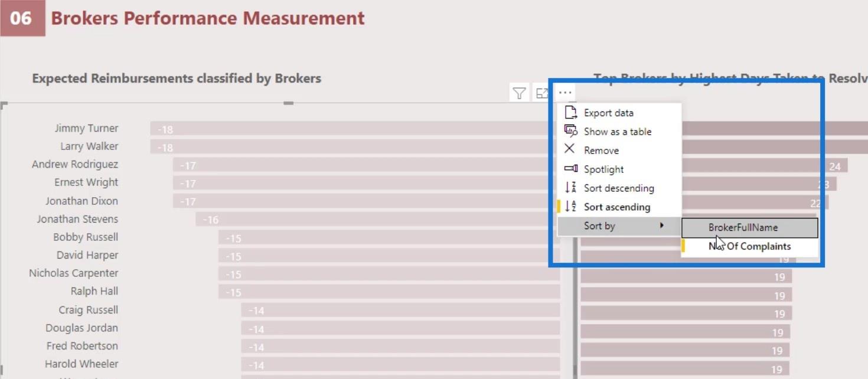Click the Sort descending Z-A icon
Viewport: 868px width, 379px height.
coord(570,188)
